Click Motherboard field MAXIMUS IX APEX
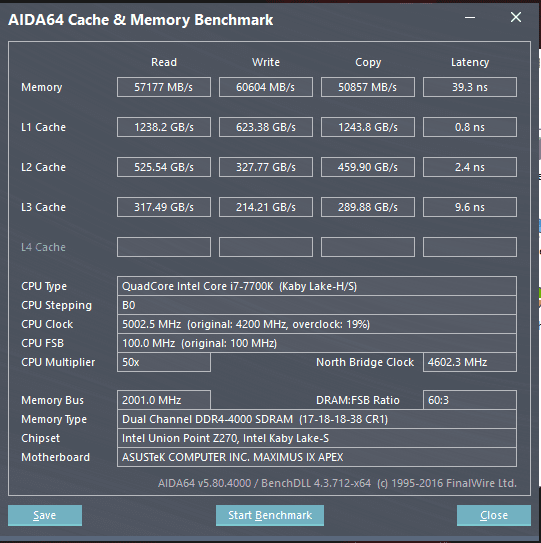The image size is (541, 543). (317, 457)
